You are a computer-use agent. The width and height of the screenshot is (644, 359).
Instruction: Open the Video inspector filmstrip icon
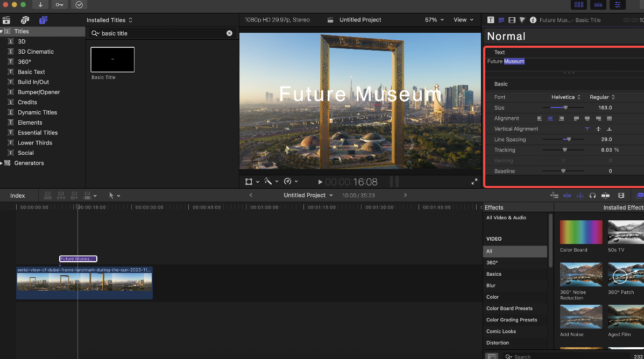point(512,20)
